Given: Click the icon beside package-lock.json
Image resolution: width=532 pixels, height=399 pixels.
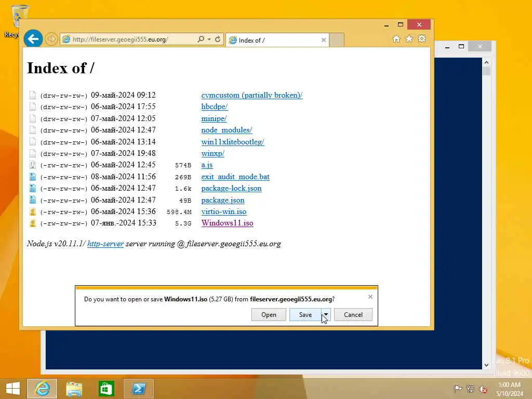Looking at the screenshot, I should coord(33,188).
